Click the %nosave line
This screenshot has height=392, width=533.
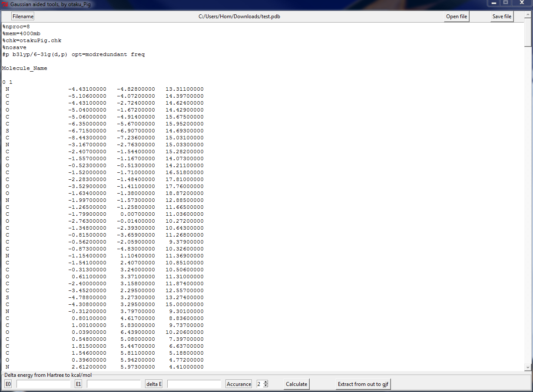pos(14,47)
